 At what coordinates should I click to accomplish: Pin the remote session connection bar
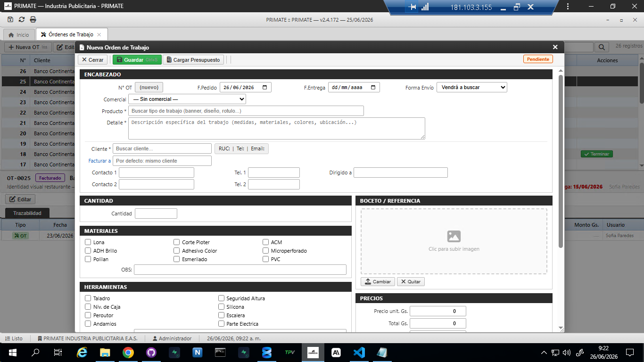tap(413, 7)
